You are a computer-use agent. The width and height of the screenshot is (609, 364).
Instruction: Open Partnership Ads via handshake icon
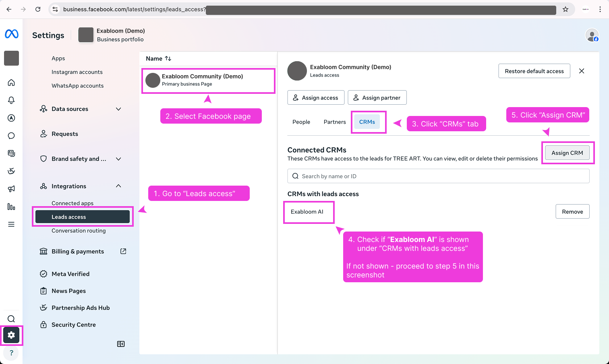point(11,171)
